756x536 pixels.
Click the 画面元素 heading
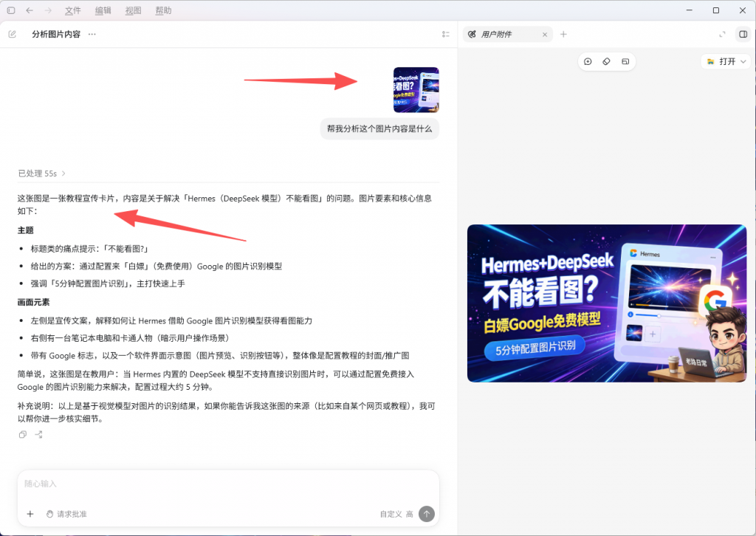33,302
